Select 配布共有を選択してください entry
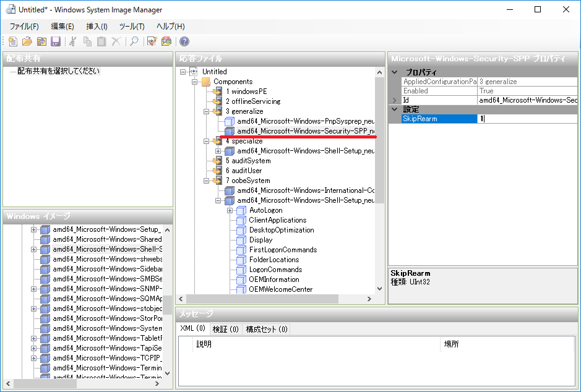The height and width of the screenshot is (392, 581). (59, 71)
